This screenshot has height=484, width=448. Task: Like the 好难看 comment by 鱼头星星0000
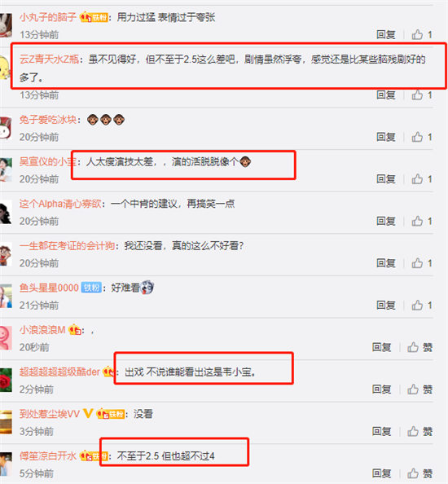click(x=421, y=306)
